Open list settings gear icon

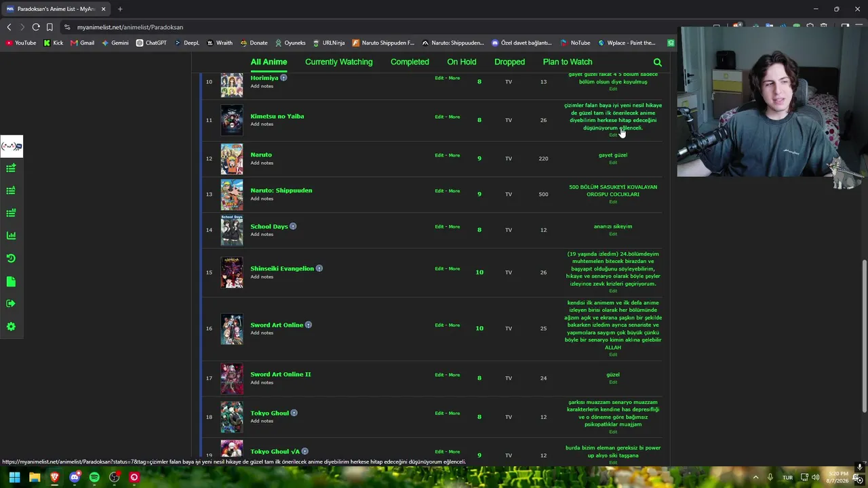click(x=11, y=327)
